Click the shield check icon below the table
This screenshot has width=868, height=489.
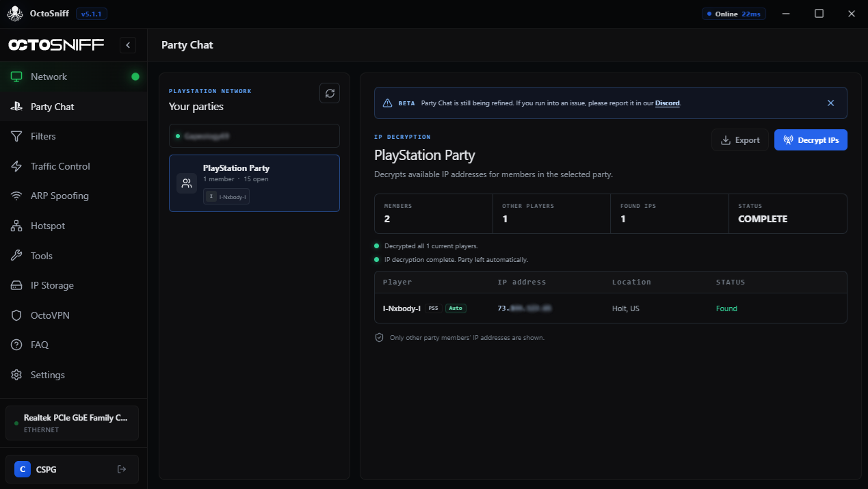pyautogui.click(x=379, y=337)
